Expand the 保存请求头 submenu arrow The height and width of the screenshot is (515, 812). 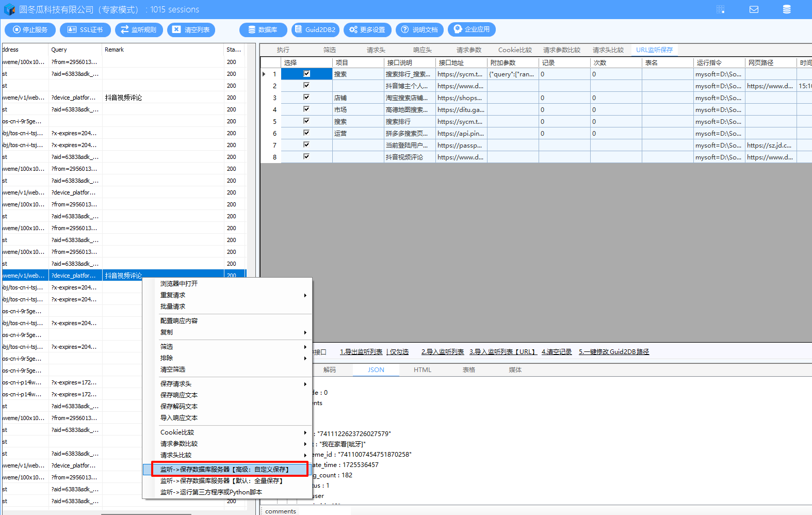pyautogui.click(x=305, y=384)
